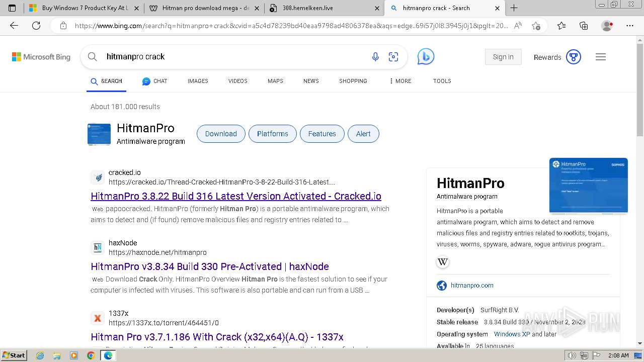Click the Platforms pill button

coord(273,134)
